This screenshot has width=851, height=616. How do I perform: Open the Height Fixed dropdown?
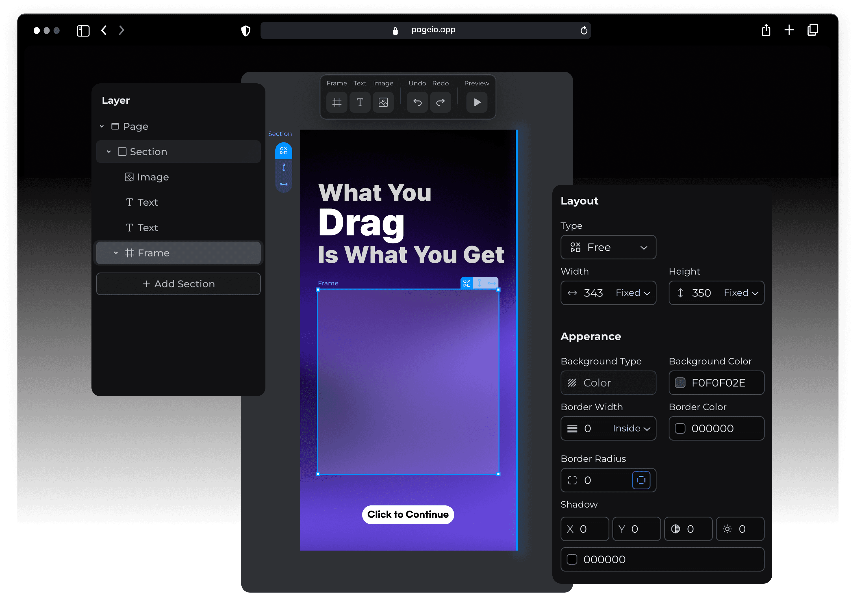click(741, 293)
